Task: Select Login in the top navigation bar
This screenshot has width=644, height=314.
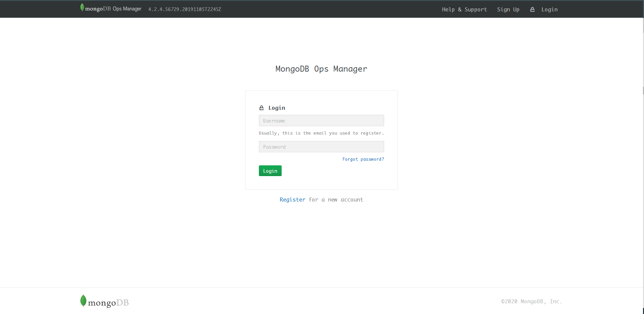Action: point(549,9)
